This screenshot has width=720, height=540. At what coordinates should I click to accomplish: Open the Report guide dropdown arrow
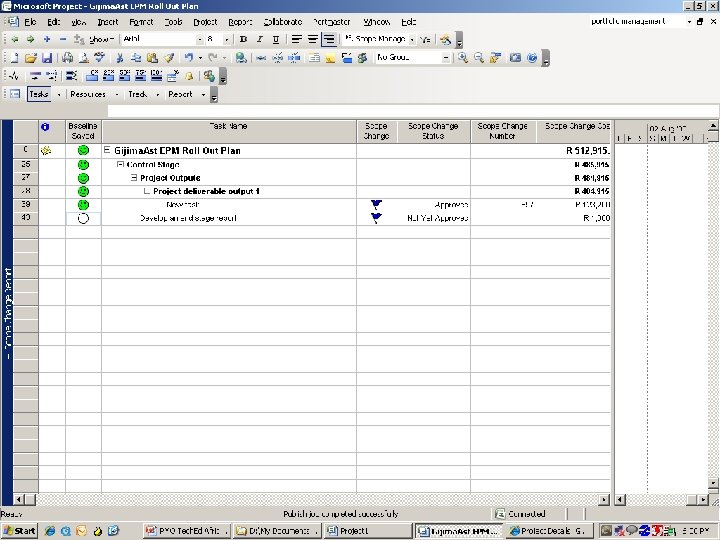tap(203, 95)
